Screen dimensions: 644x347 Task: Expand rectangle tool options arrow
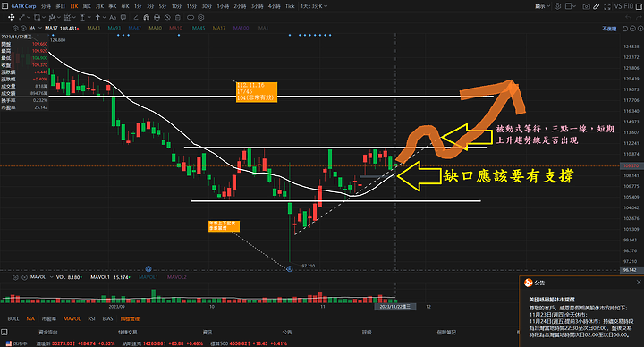(x=44, y=17)
